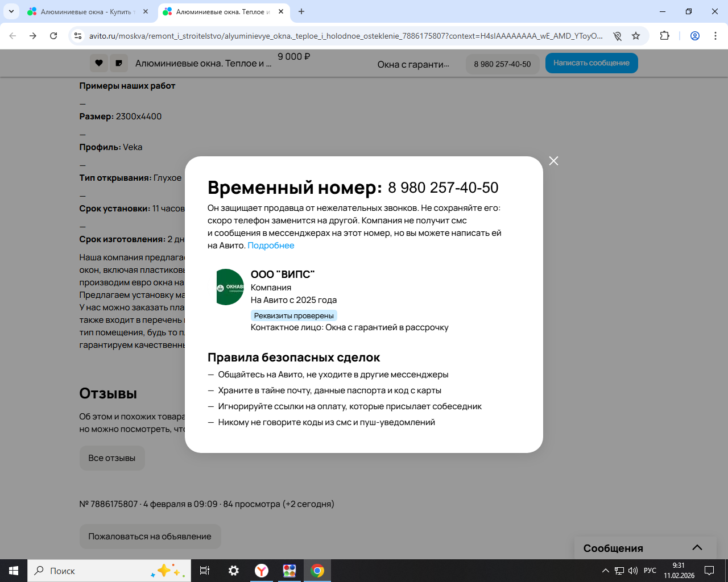This screenshot has height=582, width=728.
Task: Go back to the previous page
Action: click(13, 36)
